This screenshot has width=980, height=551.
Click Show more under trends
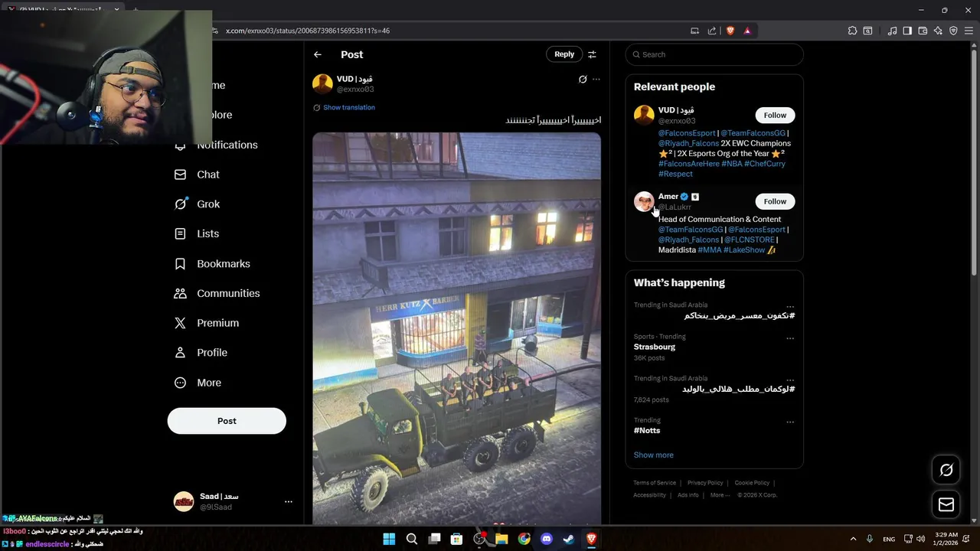coord(653,455)
